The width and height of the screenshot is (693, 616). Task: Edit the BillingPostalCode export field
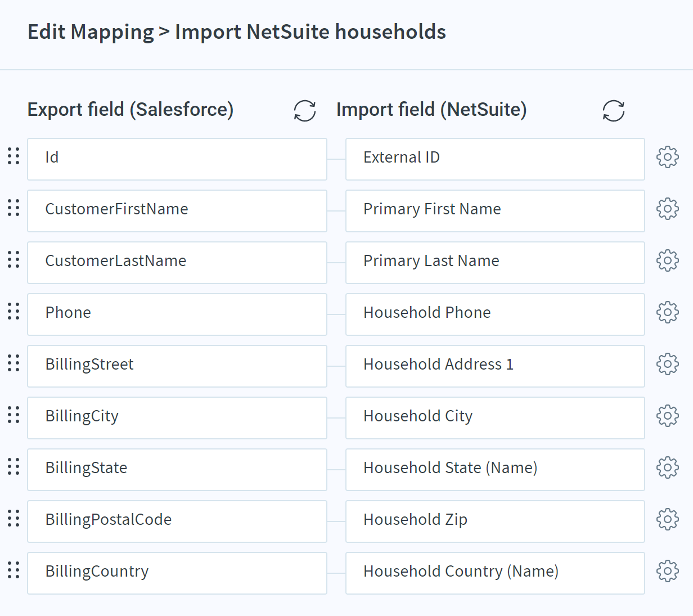pyautogui.click(x=177, y=521)
